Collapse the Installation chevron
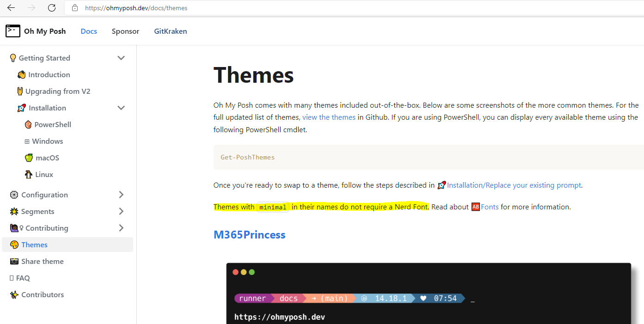The height and width of the screenshot is (324, 644). tap(121, 108)
